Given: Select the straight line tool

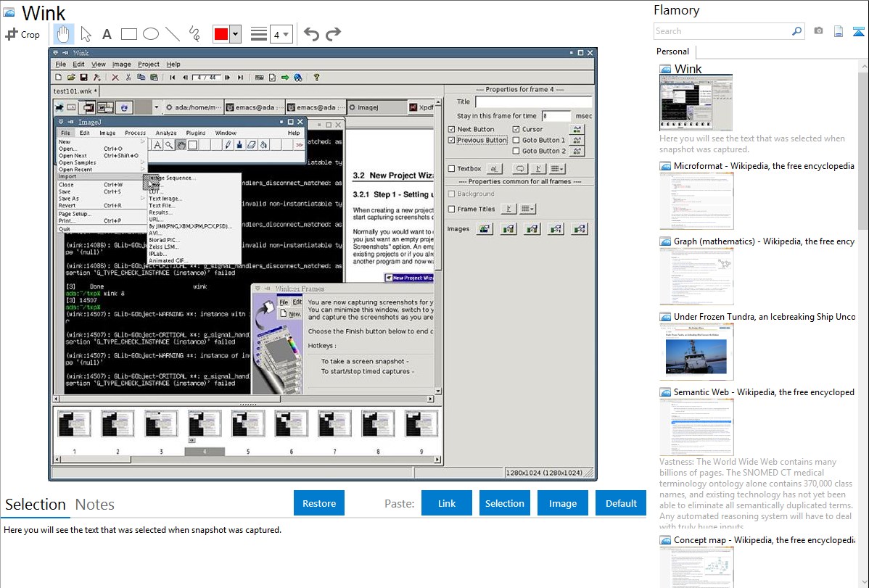Looking at the screenshot, I should click(173, 34).
